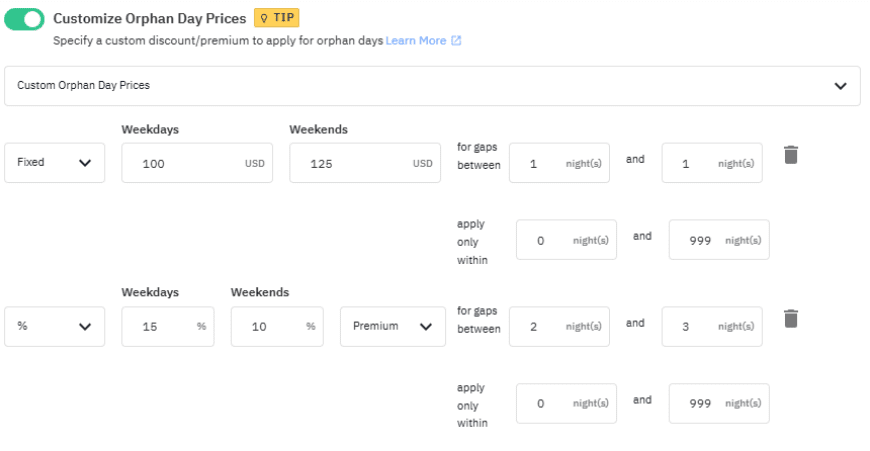870x451 pixels.
Task: Delete the percentage orphan day rule
Action: [x=790, y=318]
